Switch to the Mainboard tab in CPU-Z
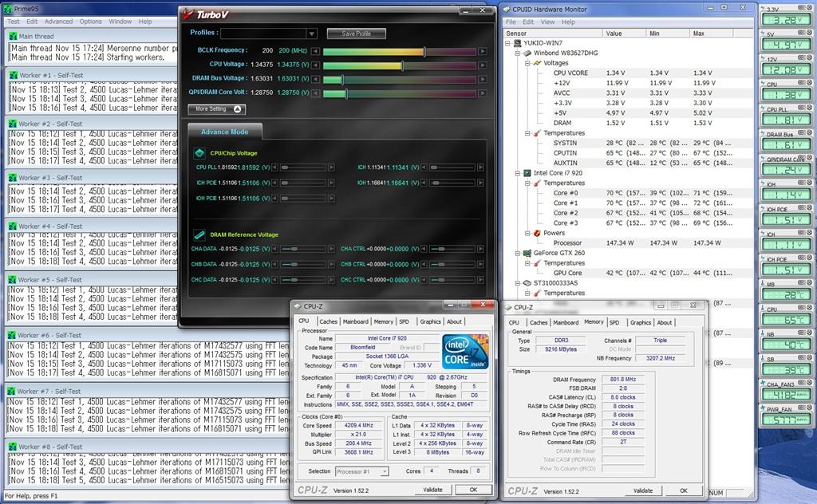 (x=355, y=321)
